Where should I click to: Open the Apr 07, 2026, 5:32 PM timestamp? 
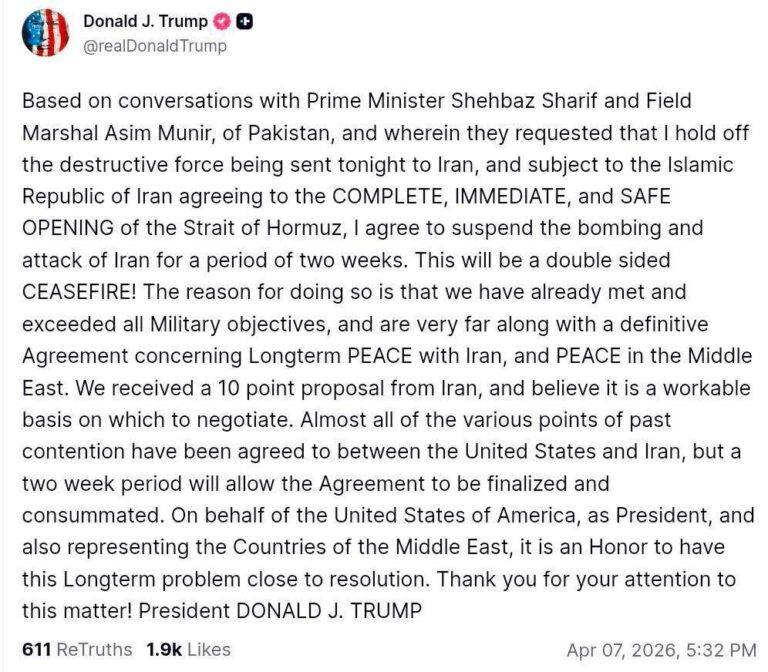[661, 650]
